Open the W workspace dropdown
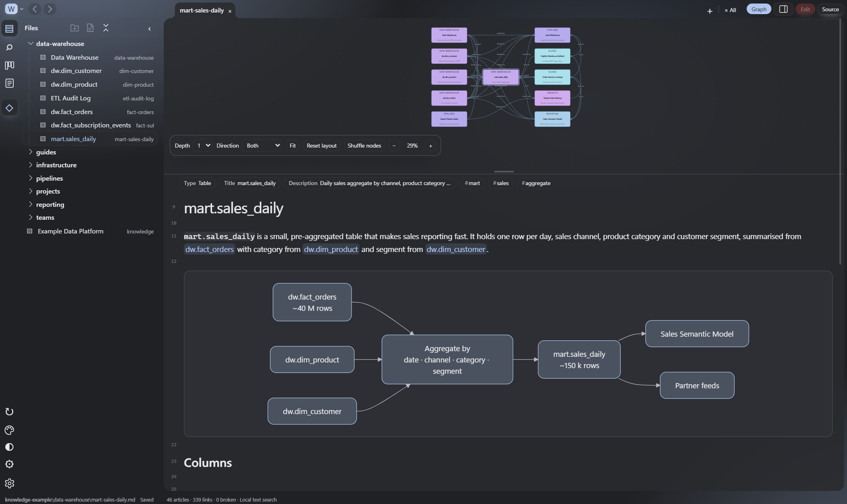 point(14,9)
